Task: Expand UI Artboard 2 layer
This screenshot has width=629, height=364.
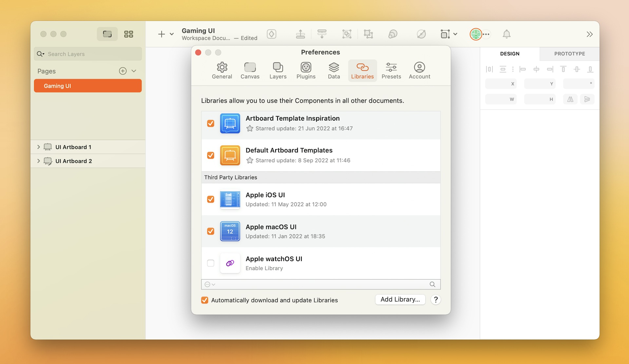Action: click(38, 161)
